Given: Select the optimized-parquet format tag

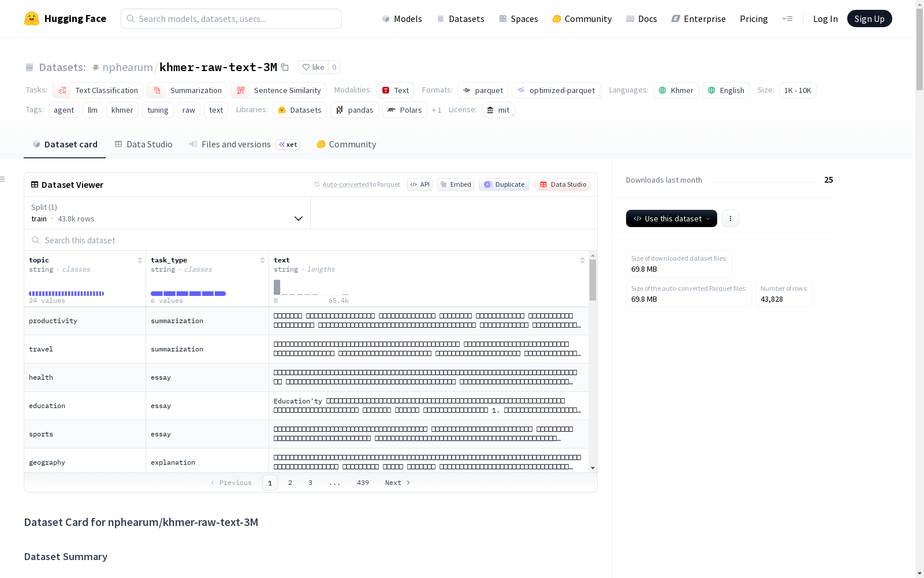Looking at the screenshot, I should click(x=556, y=90).
